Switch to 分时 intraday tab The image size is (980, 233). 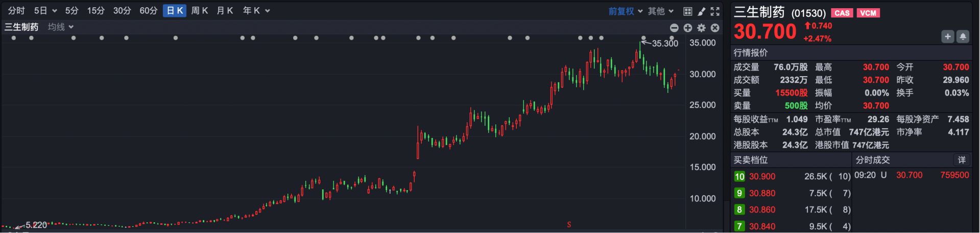coord(16,11)
